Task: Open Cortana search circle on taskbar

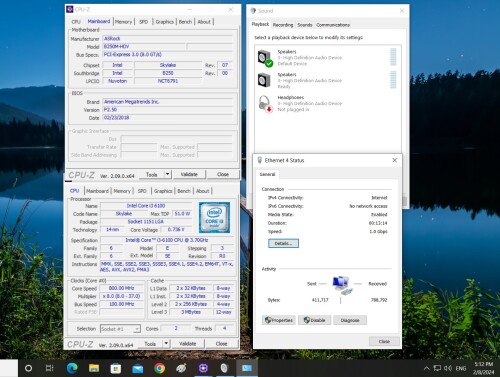Action: coord(28,368)
